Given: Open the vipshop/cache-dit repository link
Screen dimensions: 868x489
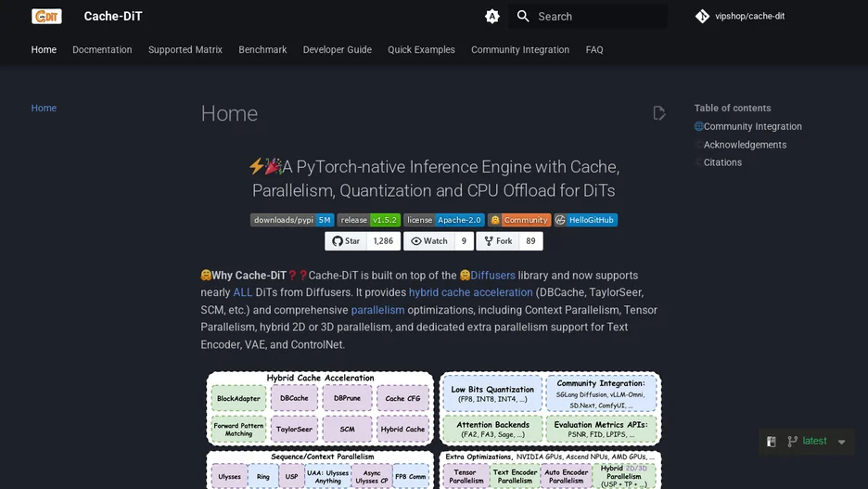Looking at the screenshot, I should 740,16.
